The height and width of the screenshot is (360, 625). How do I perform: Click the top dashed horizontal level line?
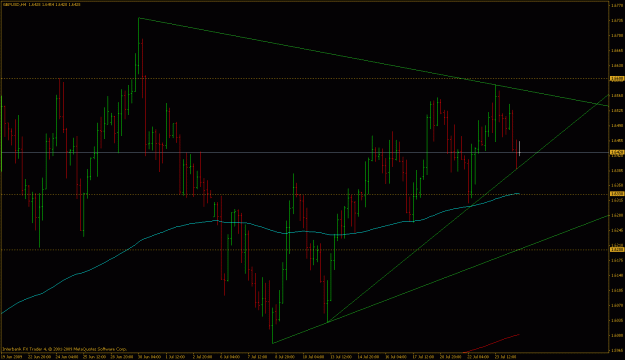(305, 79)
